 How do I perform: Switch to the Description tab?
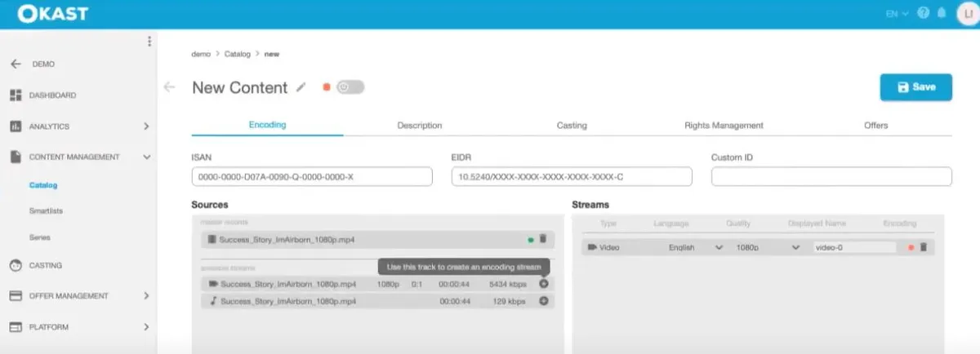tap(420, 126)
